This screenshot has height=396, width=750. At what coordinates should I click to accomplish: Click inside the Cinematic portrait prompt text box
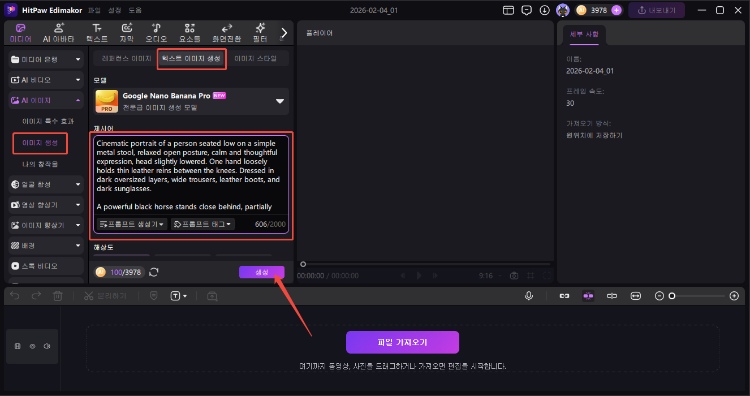click(x=191, y=175)
